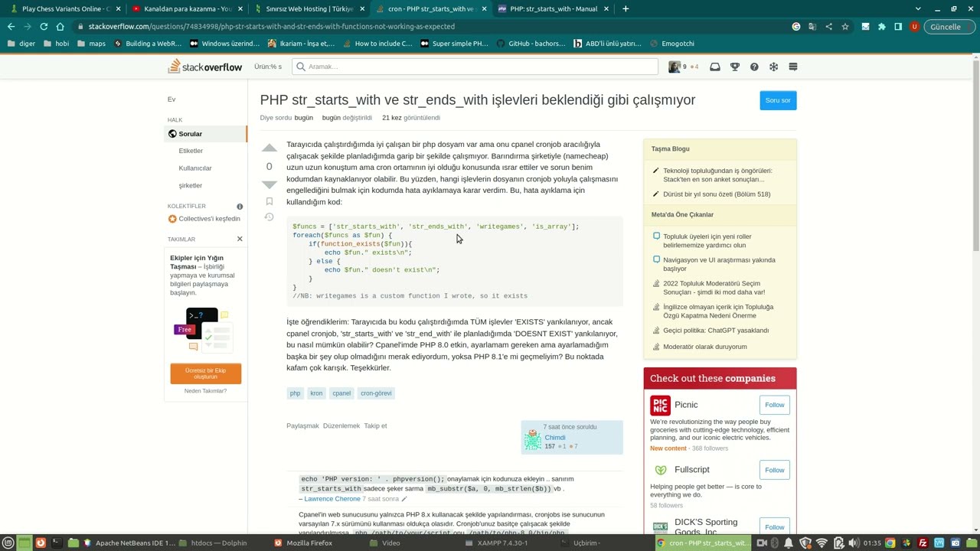980x551 pixels.
Task: Click the browser back arrow
Action: 11,27
